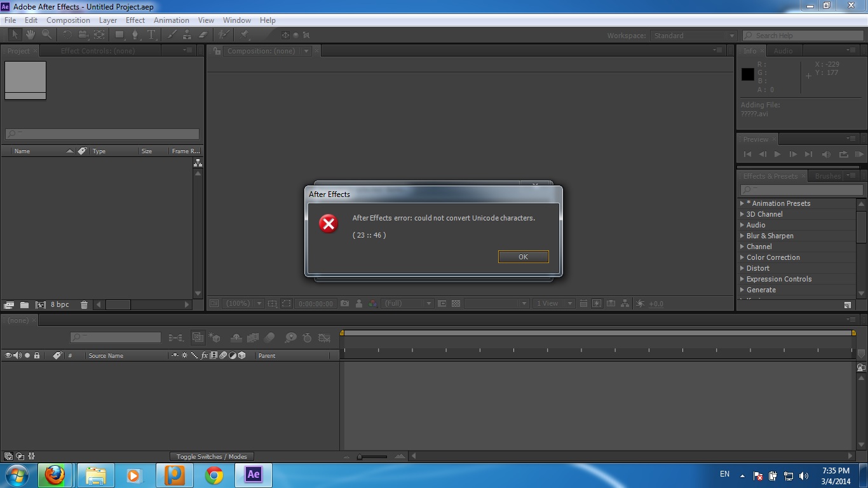Expand the Distort effects category
Viewport: 868px width, 488px height.
(x=742, y=268)
